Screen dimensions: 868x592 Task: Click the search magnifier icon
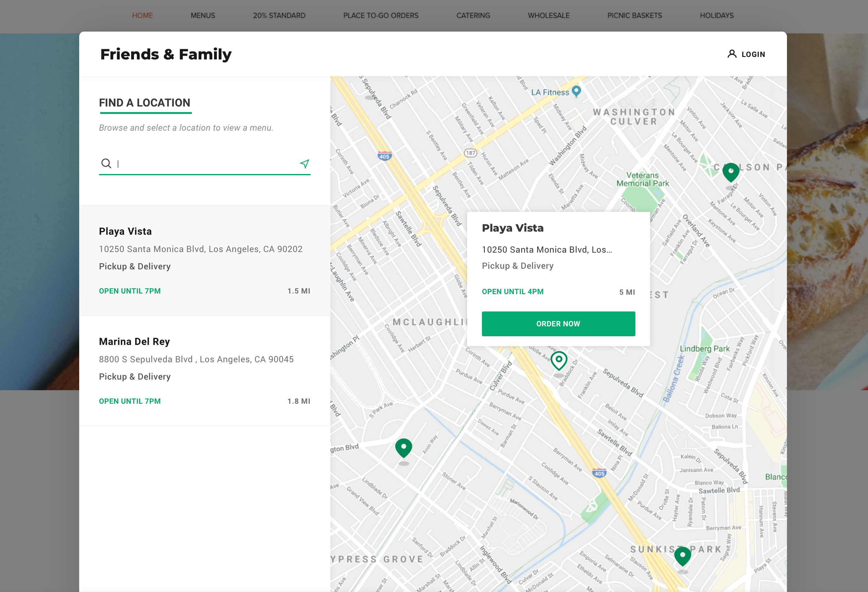[106, 163]
